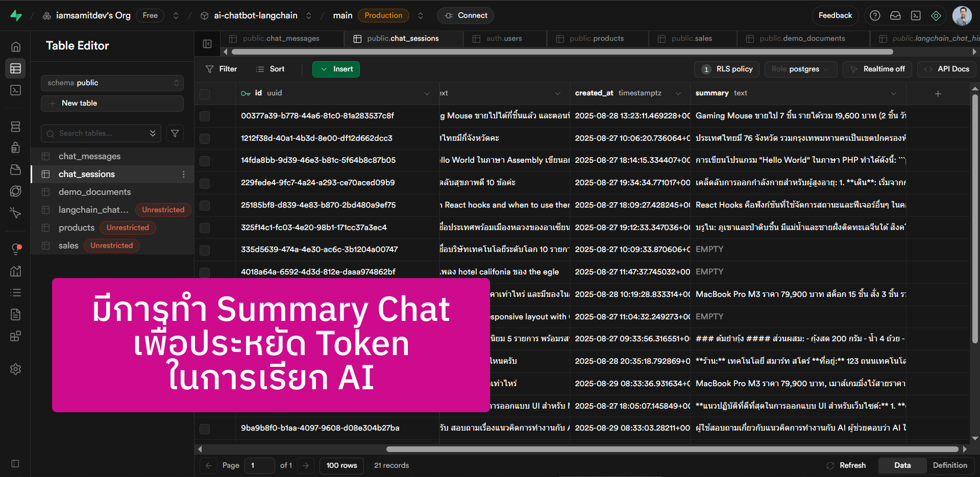Open Table Editor sidebar icon
The width and height of the screenshot is (980, 477).
[x=16, y=68]
